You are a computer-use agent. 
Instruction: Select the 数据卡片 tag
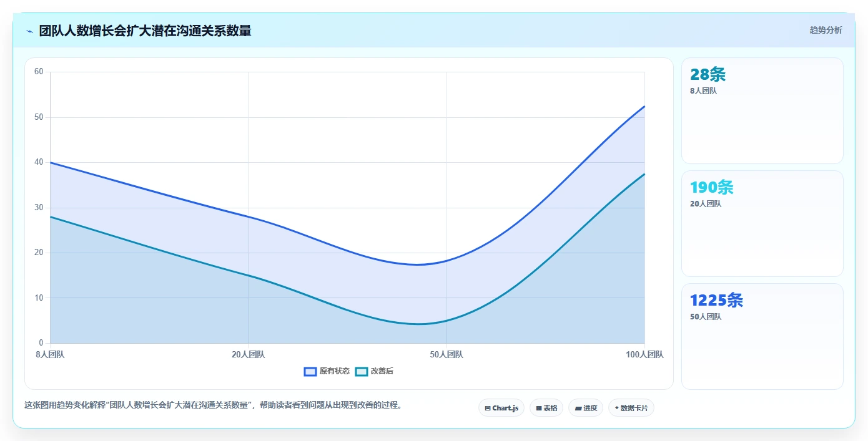(x=631, y=408)
